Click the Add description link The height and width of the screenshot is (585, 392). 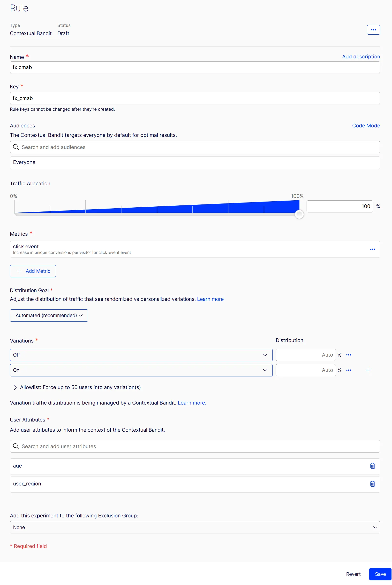361,56
